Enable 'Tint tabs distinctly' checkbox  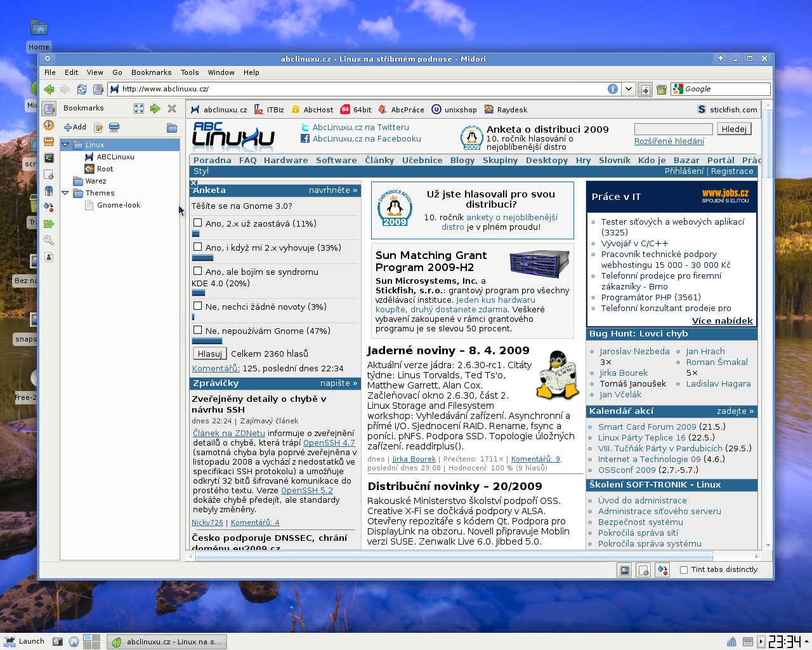pos(684,570)
